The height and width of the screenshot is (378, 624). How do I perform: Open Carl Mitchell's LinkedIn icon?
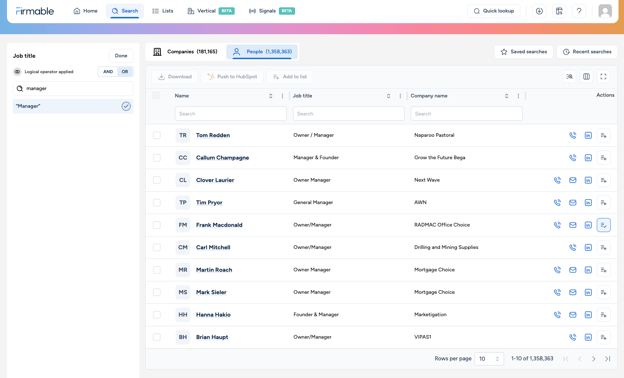(x=588, y=247)
